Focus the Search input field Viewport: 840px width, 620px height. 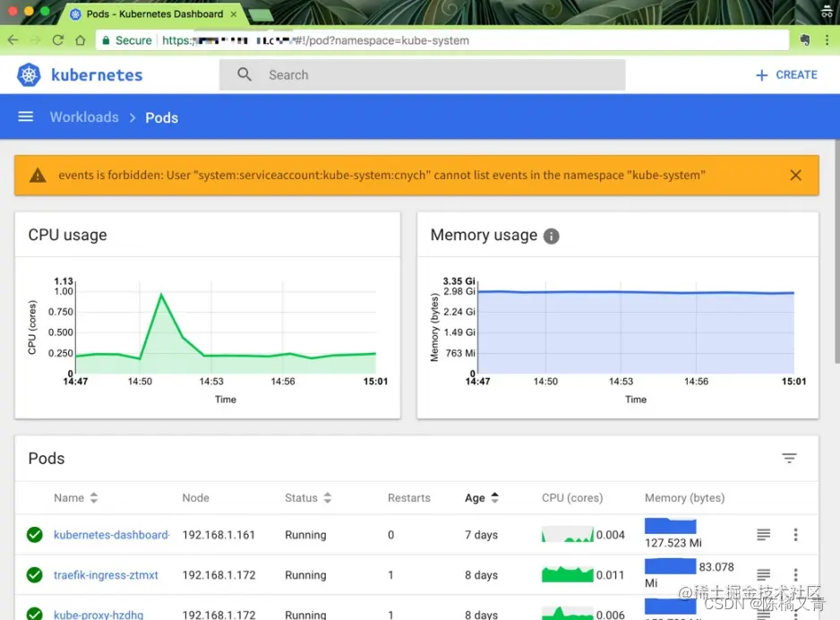click(x=422, y=75)
